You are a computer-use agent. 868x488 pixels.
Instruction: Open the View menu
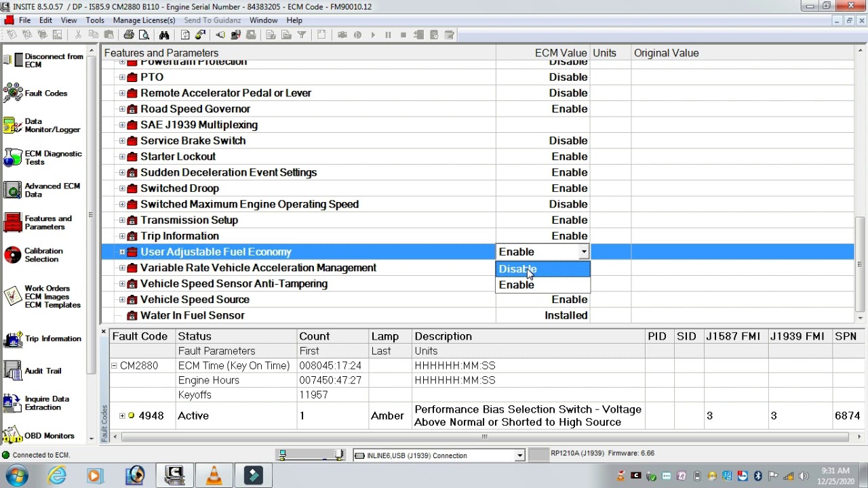click(68, 20)
